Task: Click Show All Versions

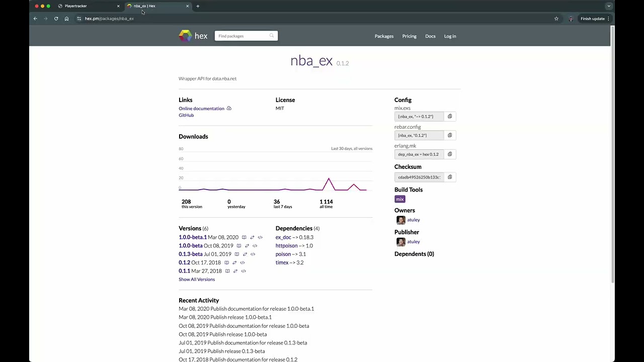Action: tap(197, 280)
